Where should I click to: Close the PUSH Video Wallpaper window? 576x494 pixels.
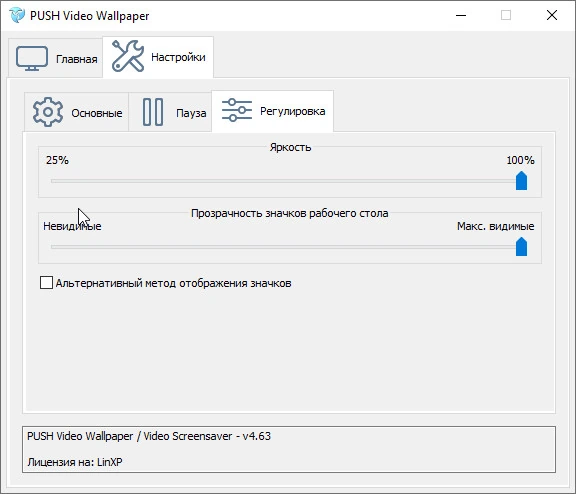(x=552, y=15)
